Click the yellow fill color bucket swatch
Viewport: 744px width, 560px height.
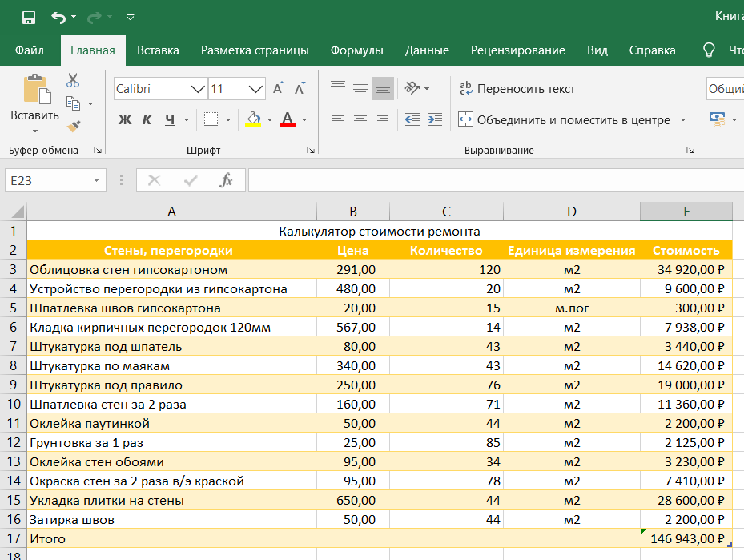coord(253,120)
